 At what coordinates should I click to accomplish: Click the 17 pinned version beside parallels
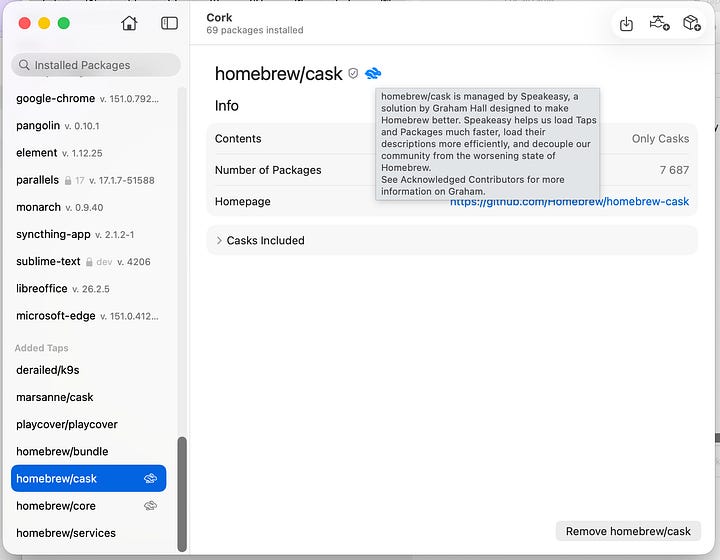pyautogui.click(x=80, y=180)
